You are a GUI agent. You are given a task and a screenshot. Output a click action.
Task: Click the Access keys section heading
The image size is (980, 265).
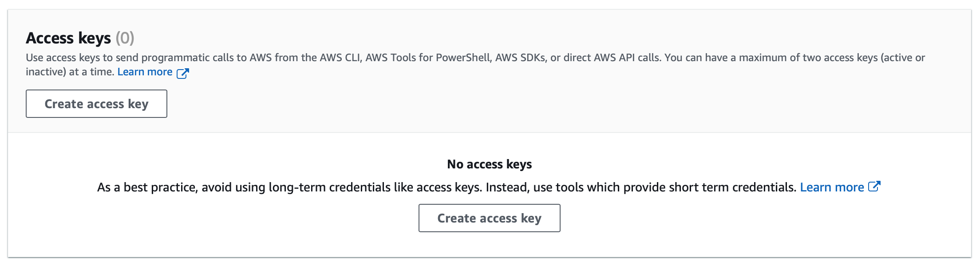[x=68, y=38]
